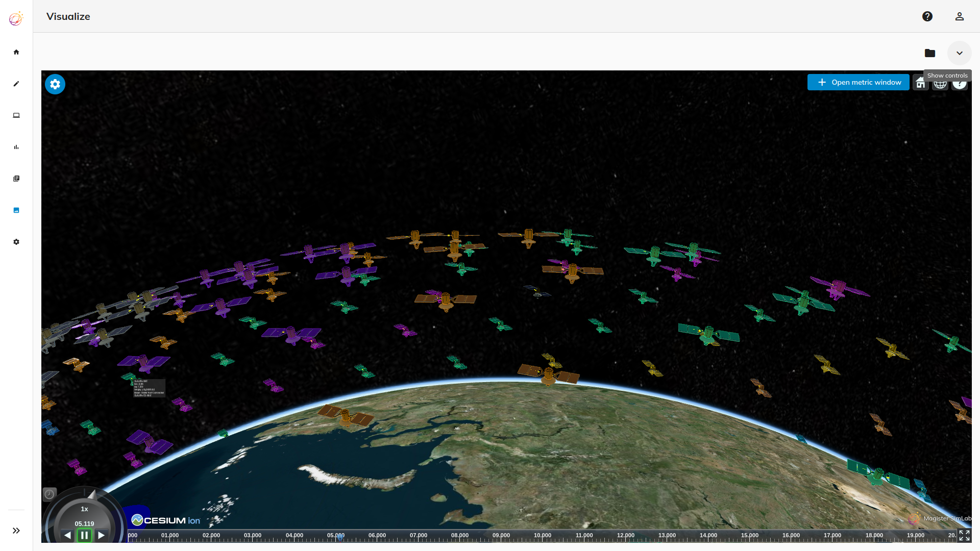Play animation in reverse
980x551 pixels.
click(67, 535)
